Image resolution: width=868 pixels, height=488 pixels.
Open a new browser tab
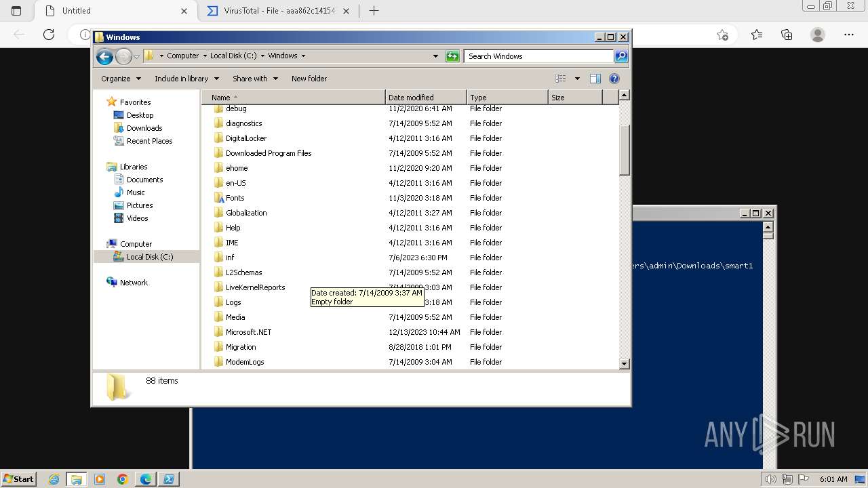[x=374, y=11]
